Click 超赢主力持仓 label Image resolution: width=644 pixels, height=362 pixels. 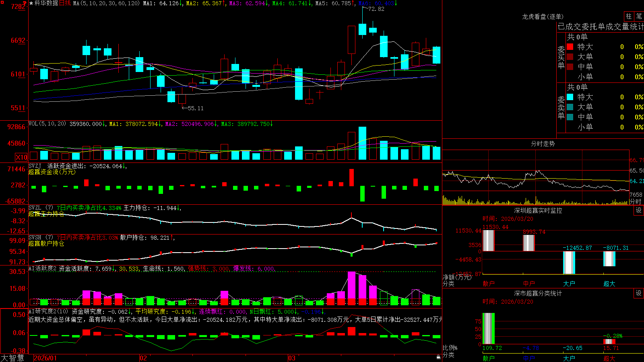[x=46, y=214]
